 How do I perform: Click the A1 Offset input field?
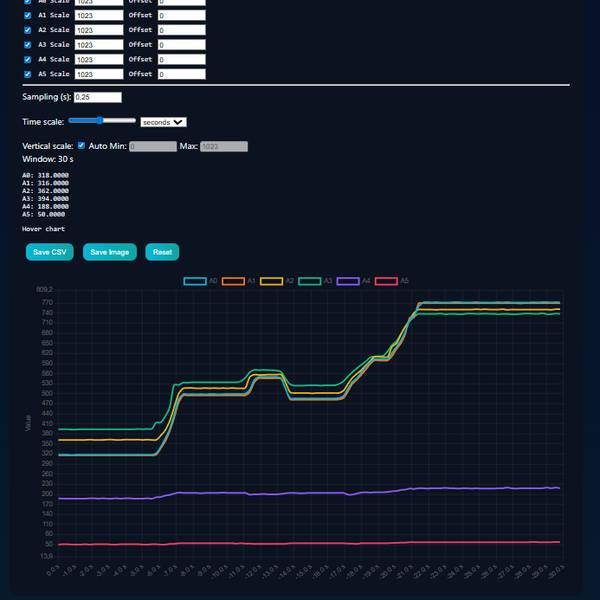182,15
